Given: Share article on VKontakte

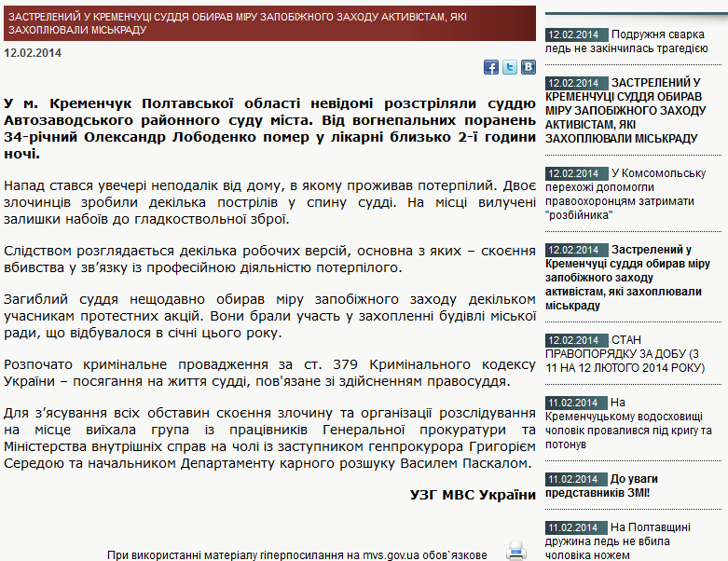Looking at the screenshot, I should coord(528,67).
